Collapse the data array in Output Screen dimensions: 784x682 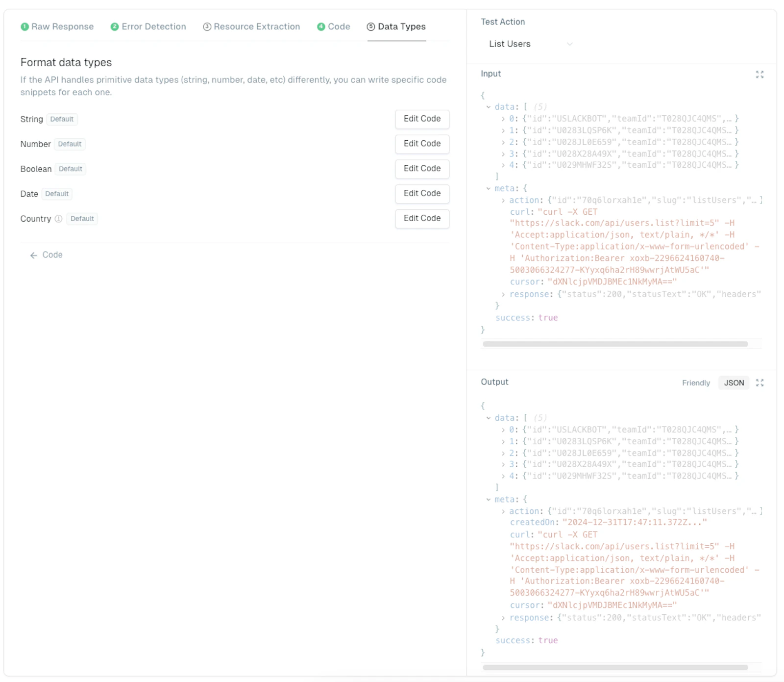tap(489, 418)
